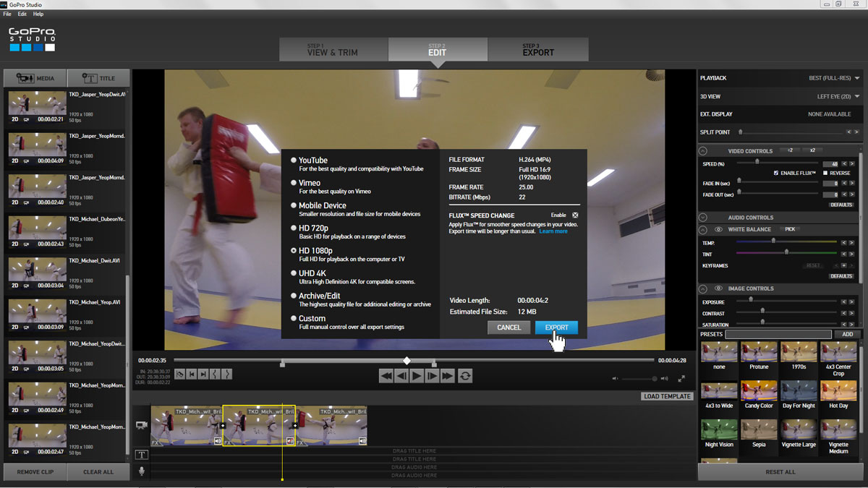Click the play button in playback controls
Image resolution: width=868 pixels, height=488 pixels.
(417, 375)
